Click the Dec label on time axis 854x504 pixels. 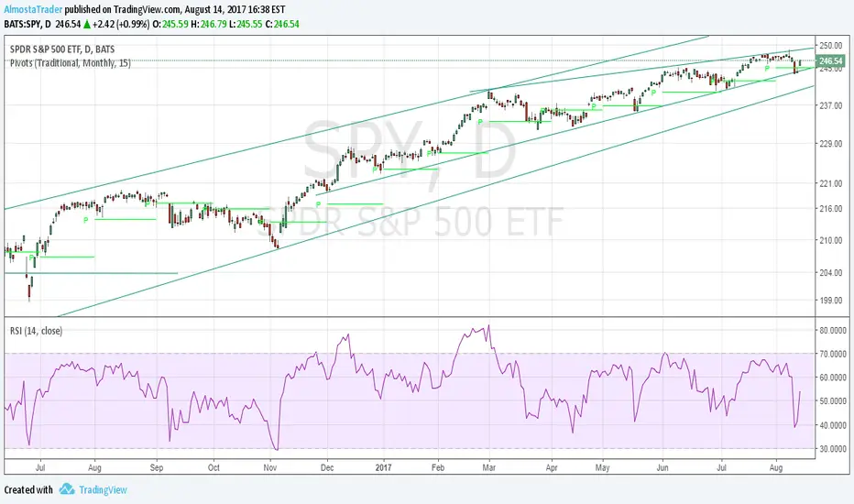click(x=327, y=467)
